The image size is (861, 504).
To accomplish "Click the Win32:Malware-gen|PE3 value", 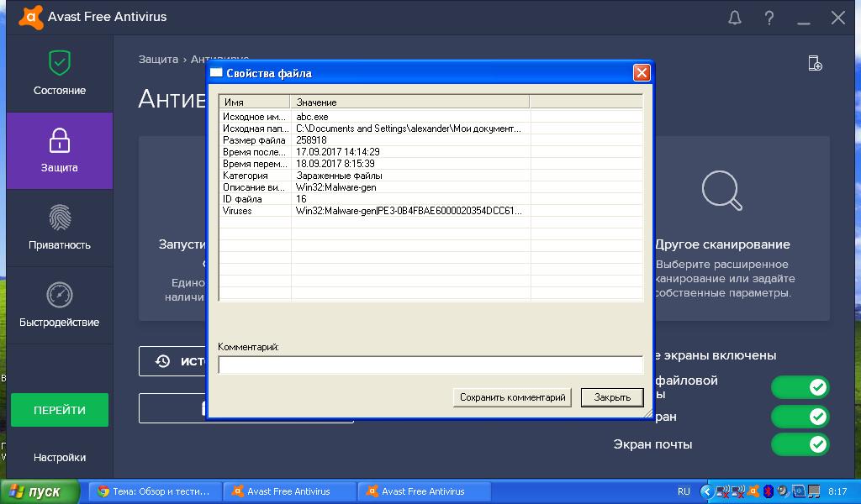I will click(409, 211).
